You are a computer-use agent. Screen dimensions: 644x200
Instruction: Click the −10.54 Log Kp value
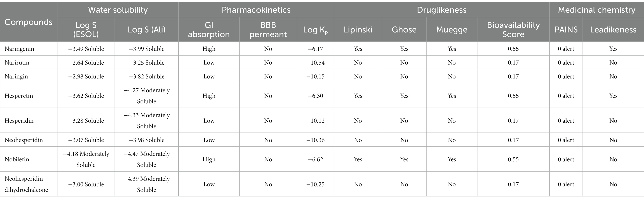(315, 63)
